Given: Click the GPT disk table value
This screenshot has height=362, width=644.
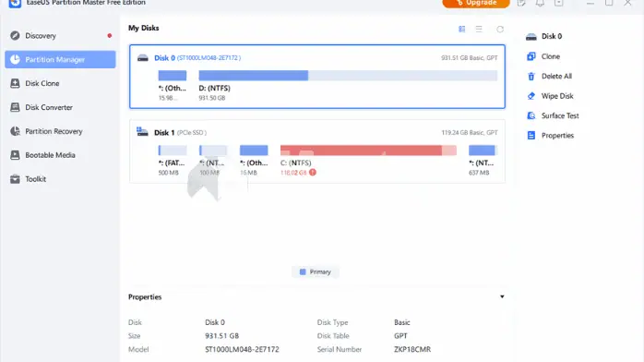Looking at the screenshot, I should [400, 336].
